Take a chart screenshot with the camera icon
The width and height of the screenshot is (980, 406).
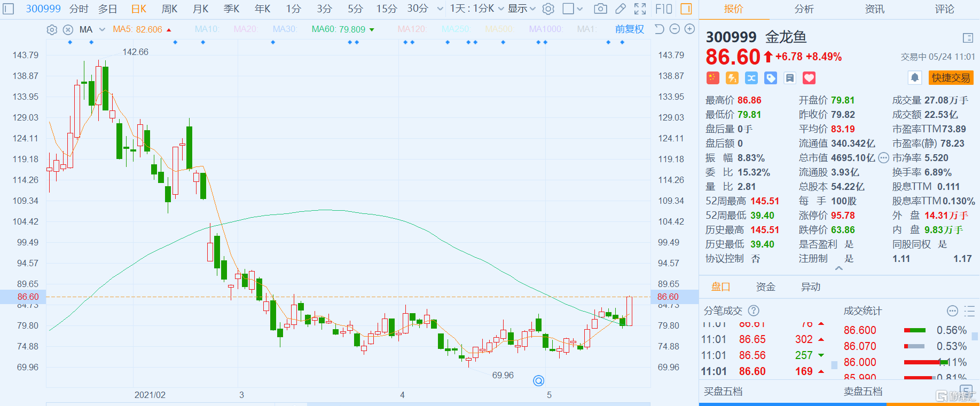click(600, 9)
